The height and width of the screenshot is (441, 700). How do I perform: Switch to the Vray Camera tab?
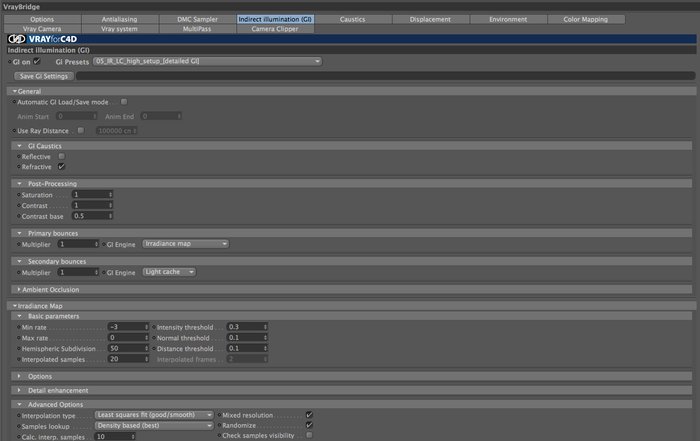tap(42, 29)
